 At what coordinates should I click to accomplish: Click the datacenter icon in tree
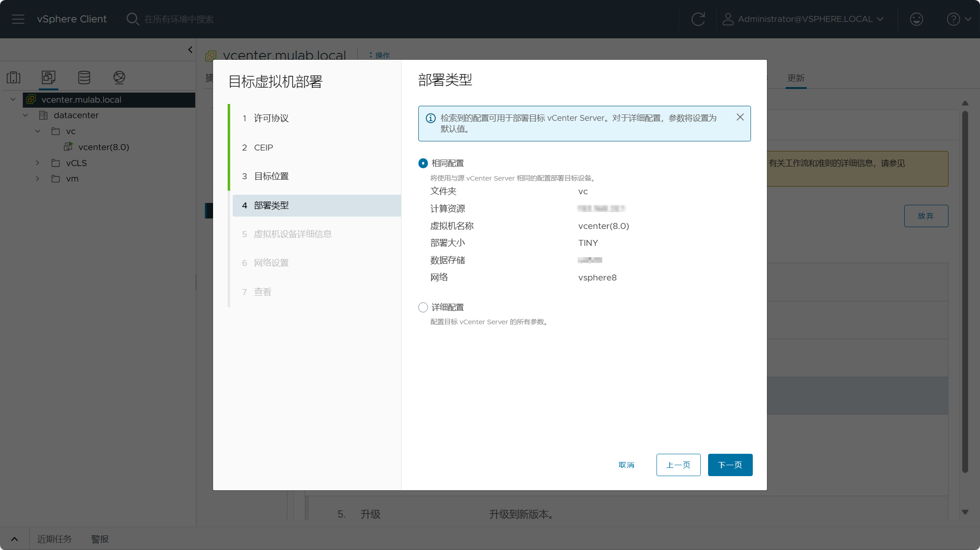[43, 115]
